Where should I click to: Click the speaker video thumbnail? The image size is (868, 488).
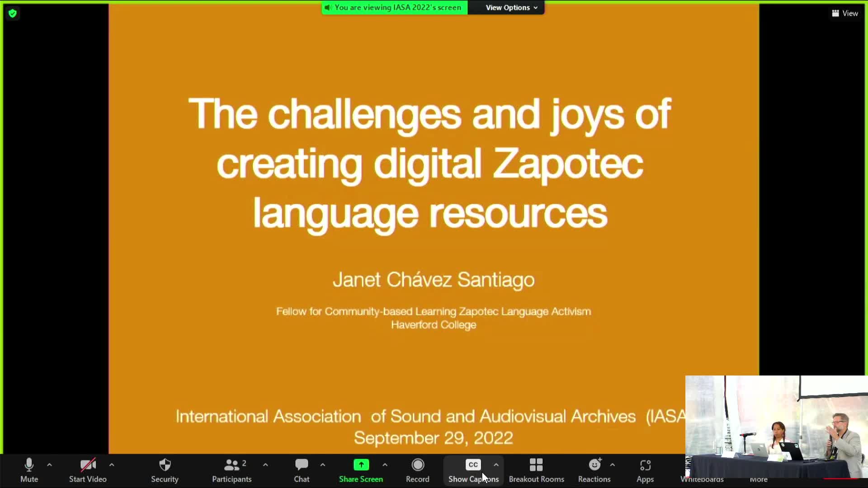(776, 427)
